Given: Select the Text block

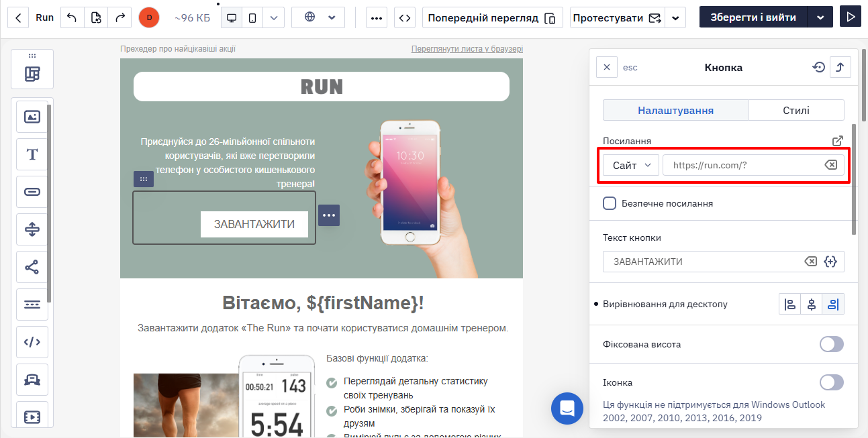Looking at the screenshot, I should (x=32, y=154).
